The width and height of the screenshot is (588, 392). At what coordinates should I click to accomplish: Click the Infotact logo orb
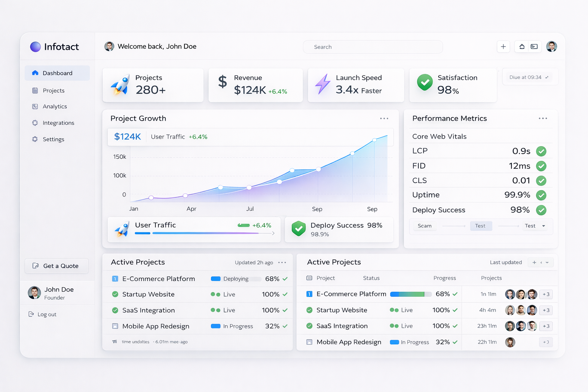(x=35, y=47)
